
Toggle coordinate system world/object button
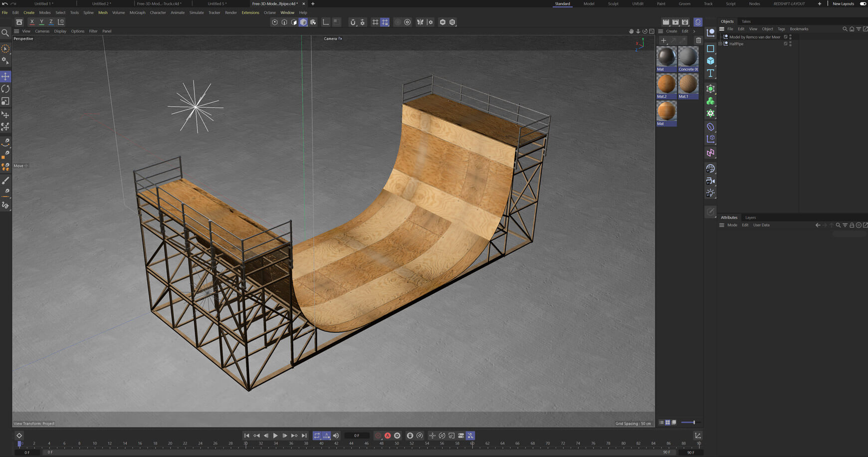(61, 22)
